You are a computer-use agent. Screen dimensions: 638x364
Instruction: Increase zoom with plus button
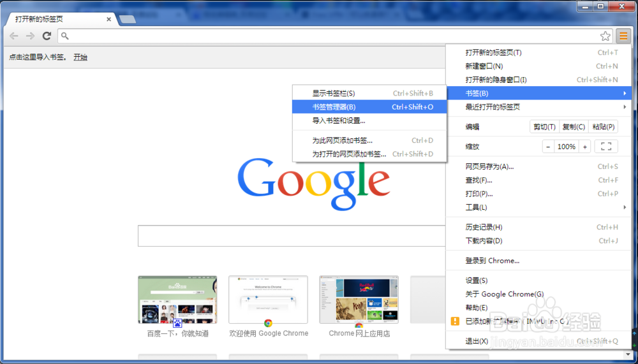pos(584,147)
